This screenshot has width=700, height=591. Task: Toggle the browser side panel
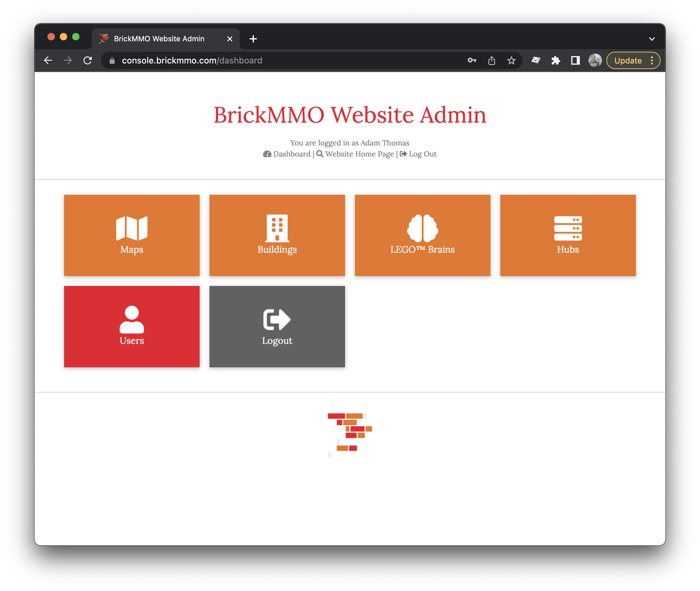pos(576,61)
